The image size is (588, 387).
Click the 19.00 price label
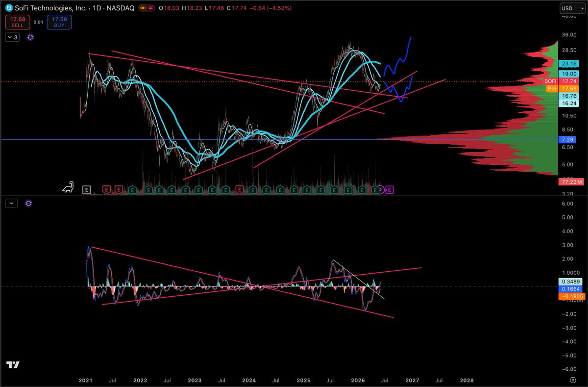point(568,73)
